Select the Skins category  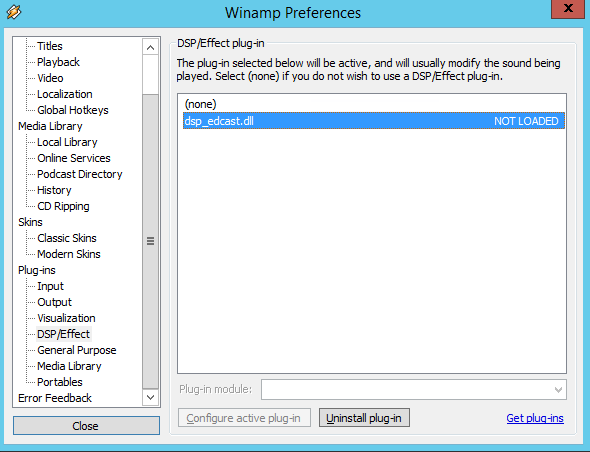30,222
